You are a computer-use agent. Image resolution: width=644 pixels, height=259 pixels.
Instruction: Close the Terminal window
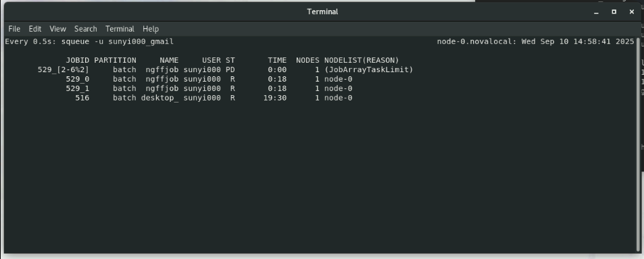click(x=632, y=12)
